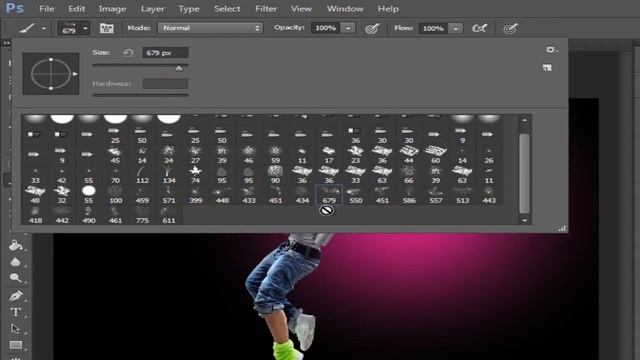Viewport: 640px width, 360px height.
Task: Open the Flow slider dropdown arrow
Action: coord(456,29)
